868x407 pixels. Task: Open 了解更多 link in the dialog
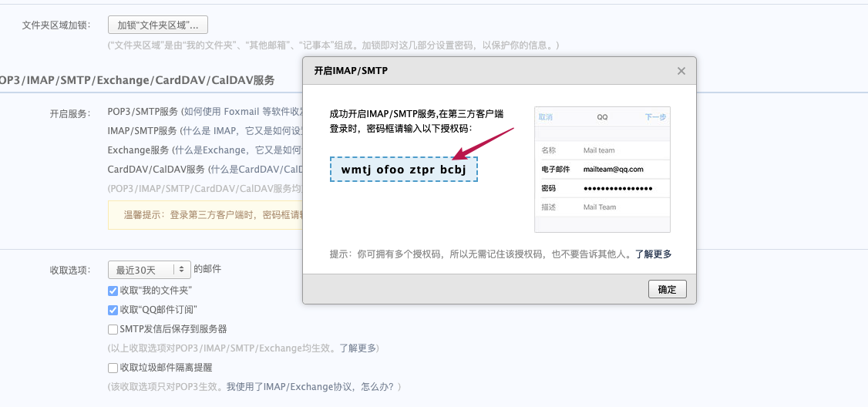point(653,254)
